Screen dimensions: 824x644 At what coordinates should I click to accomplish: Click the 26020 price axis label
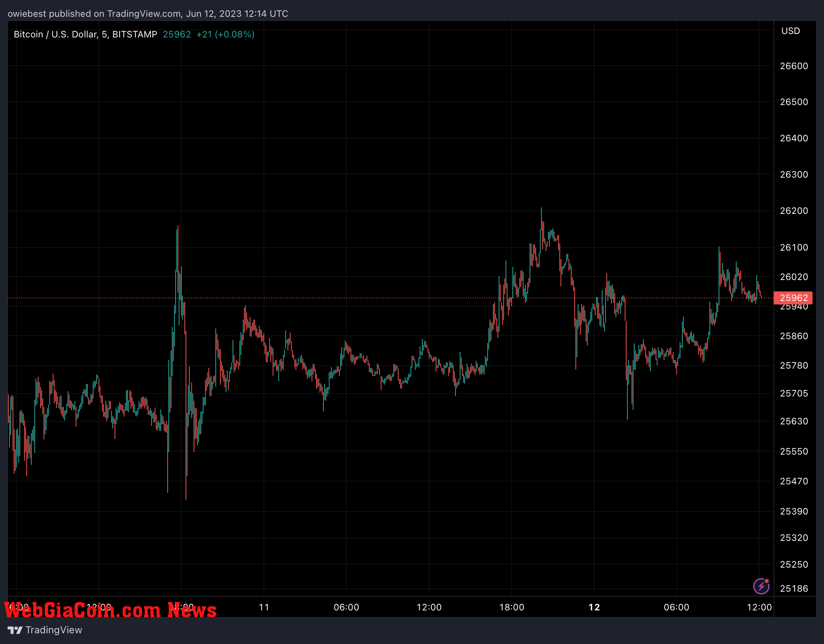coord(794,277)
